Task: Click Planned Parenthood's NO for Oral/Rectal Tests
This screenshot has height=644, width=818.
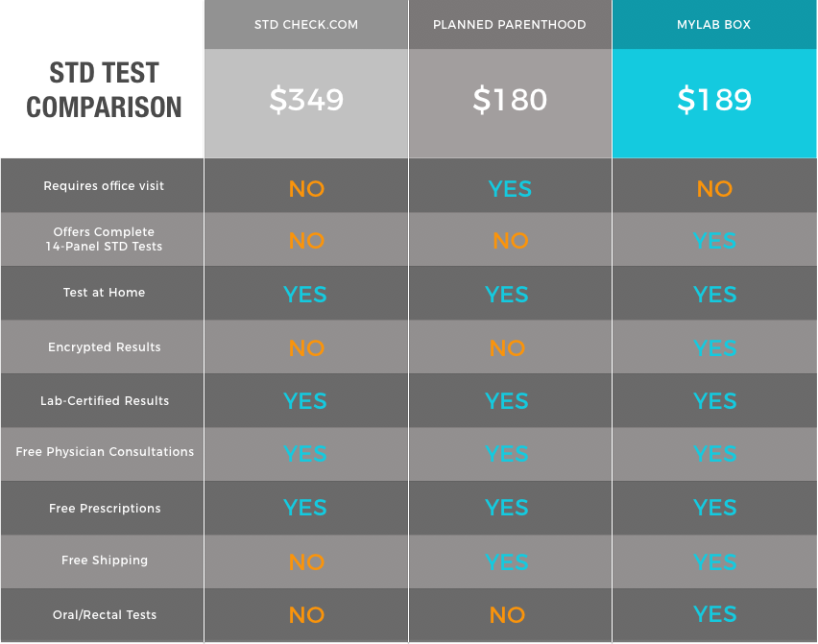Action: point(507,615)
